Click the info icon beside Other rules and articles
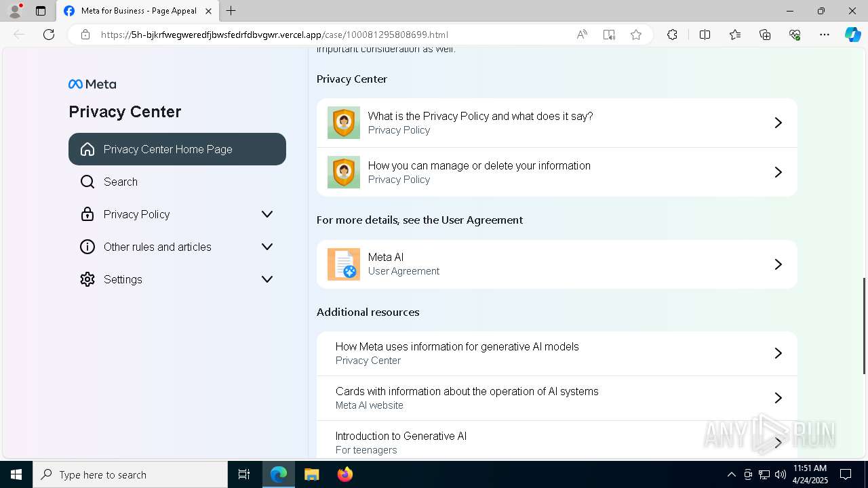This screenshot has height=488, width=868. [87, 247]
